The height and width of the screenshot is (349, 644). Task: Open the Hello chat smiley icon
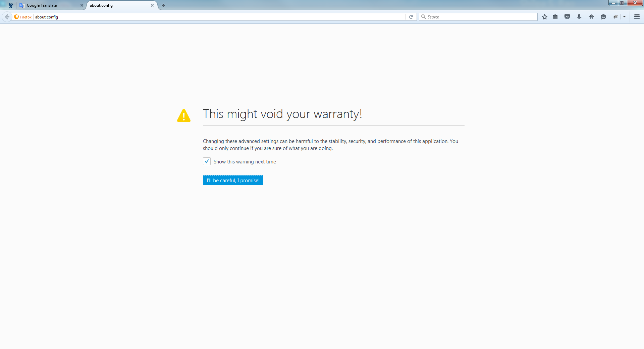[603, 17]
